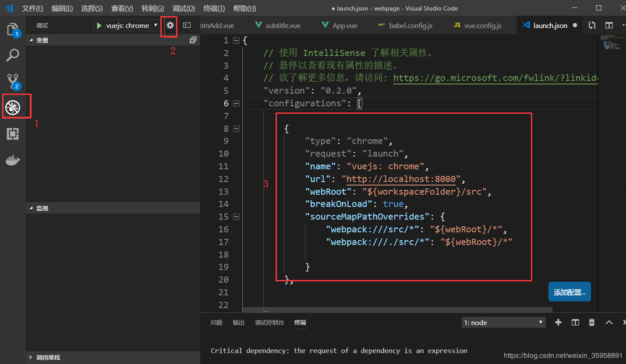Open the Source Control view
The width and height of the screenshot is (626, 364).
click(x=13, y=81)
